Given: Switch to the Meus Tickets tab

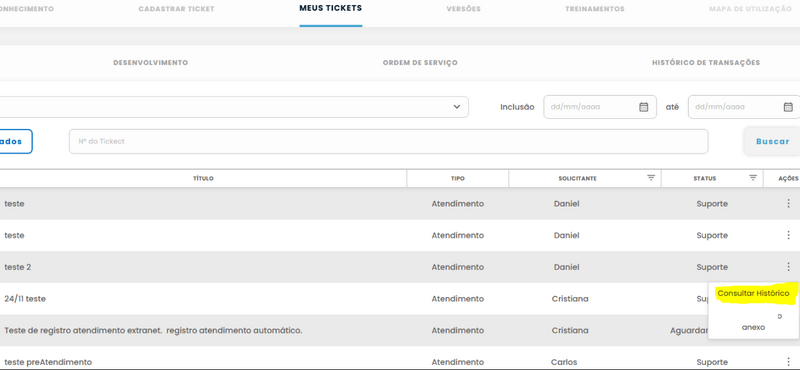Looking at the screenshot, I should [x=331, y=8].
